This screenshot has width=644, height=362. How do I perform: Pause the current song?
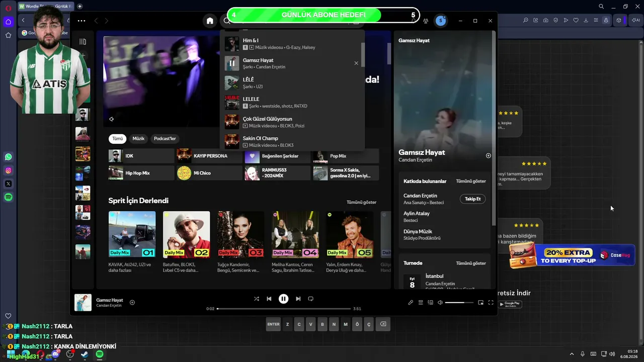(x=284, y=299)
